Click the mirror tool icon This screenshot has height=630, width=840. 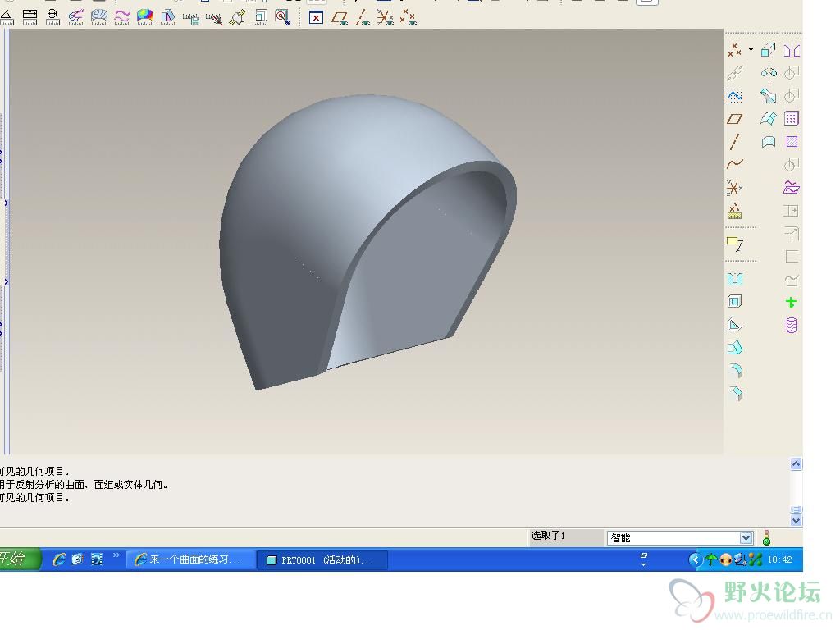tap(791, 50)
